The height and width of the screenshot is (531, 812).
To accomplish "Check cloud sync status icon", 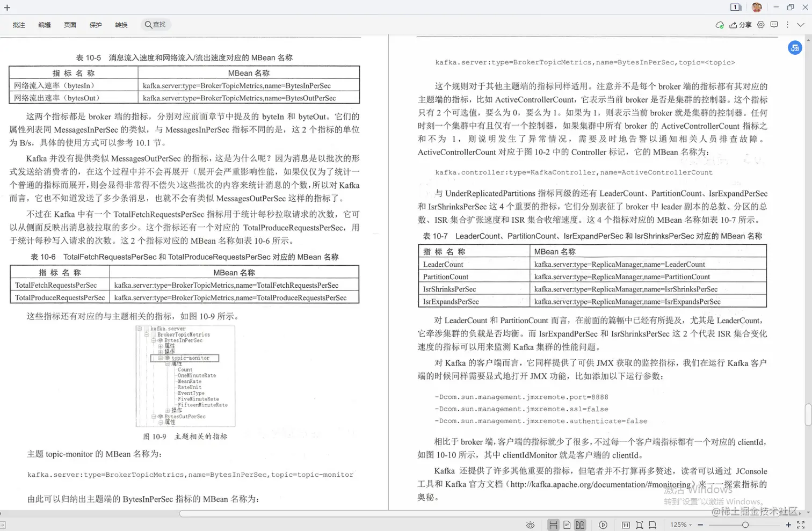I will pos(720,25).
